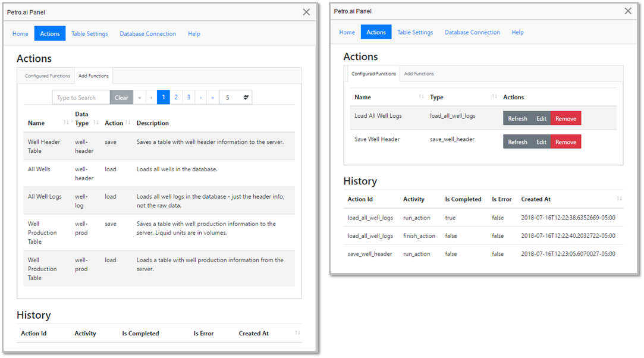Go to previous page of functions
644x358 pixels.
click(x=152, y=98)
